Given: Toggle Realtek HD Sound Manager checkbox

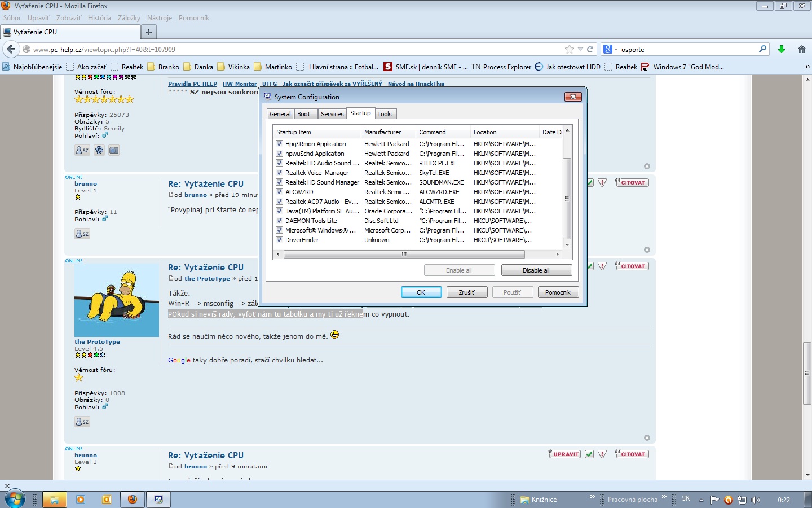Looking at the screenshot, I should tap(279, 182).
